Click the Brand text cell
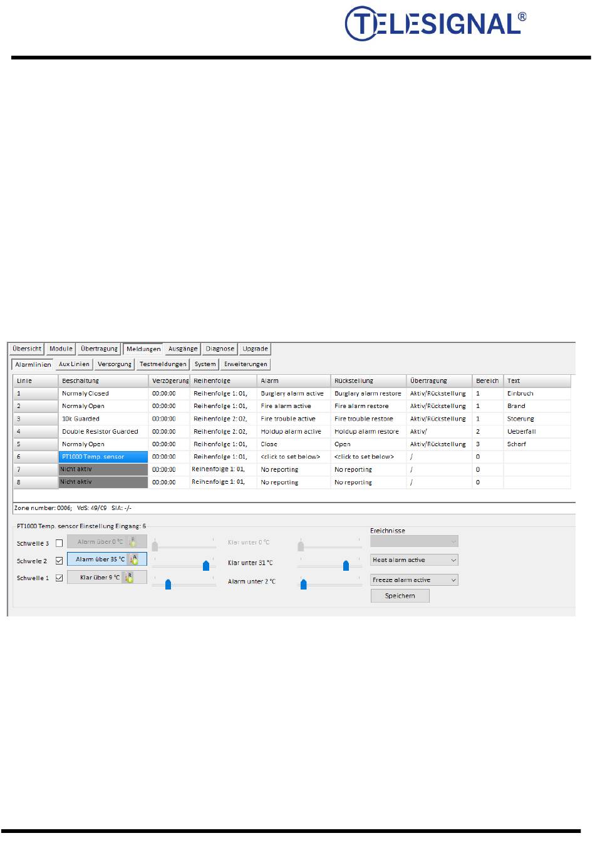This screenshot has width=595, height=868. 537,406
